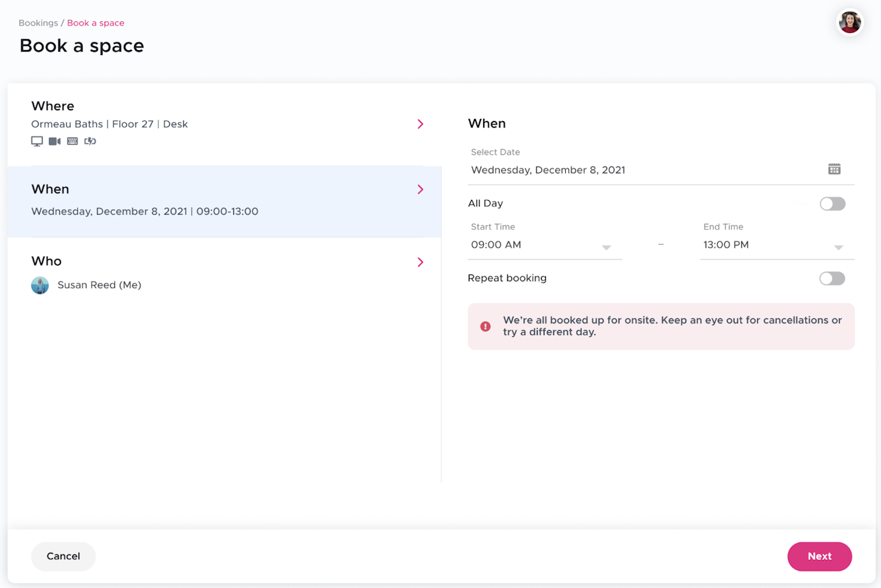Click Susan Reed's avatar picture
881x588 pixels.
click(x=40, y=285)
